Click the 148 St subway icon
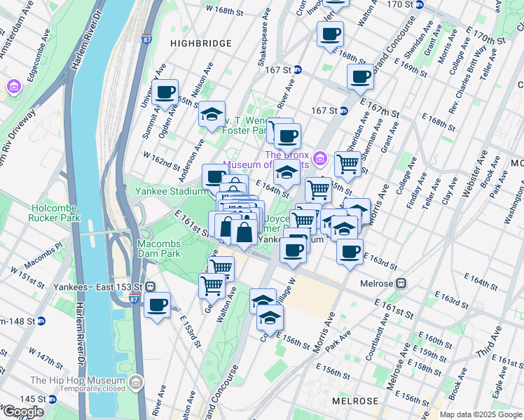The height and width of the screenshot is (420, 524). [x=41, y=321]
